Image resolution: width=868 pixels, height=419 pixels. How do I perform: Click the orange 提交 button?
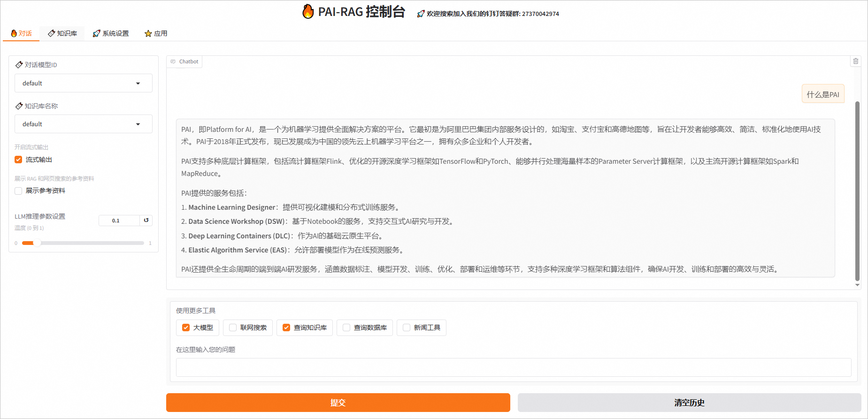point(338,403)
